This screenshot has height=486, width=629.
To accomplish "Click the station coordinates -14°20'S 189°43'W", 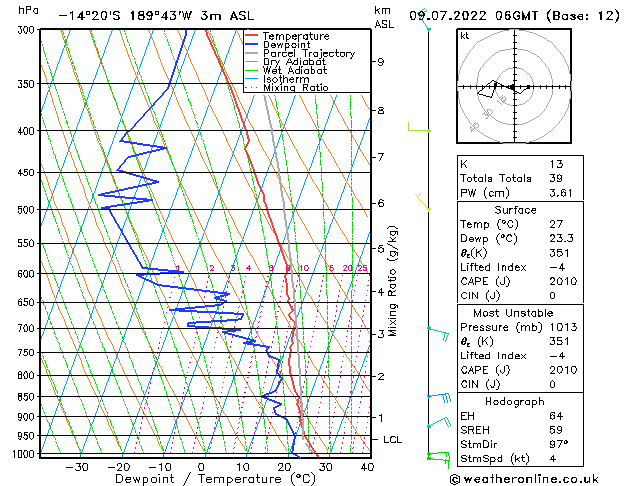I will pos(125,16).
